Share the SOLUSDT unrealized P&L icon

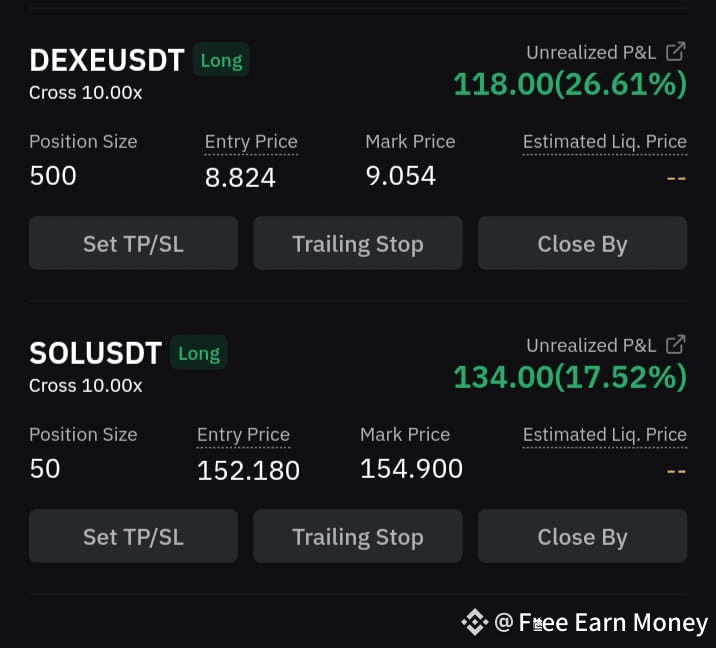coord(675,344)
